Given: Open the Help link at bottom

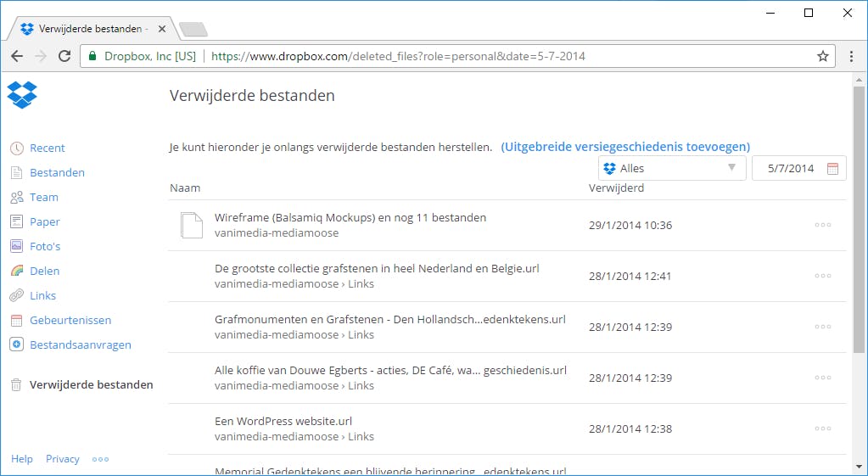Looking at the screenshot, I should click(x=21, y=459).
